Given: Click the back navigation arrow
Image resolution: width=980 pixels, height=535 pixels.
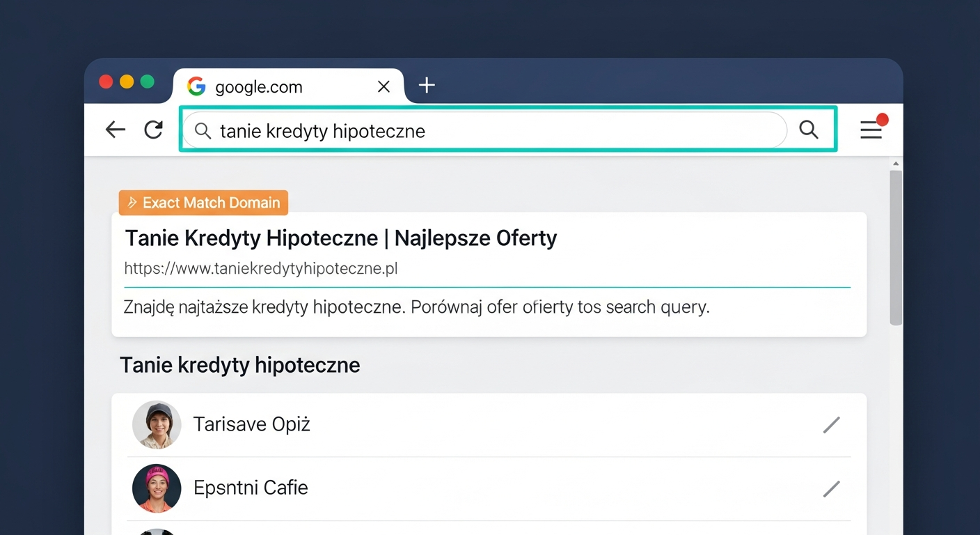Looking at the screenshot, I should pos(115,130).
